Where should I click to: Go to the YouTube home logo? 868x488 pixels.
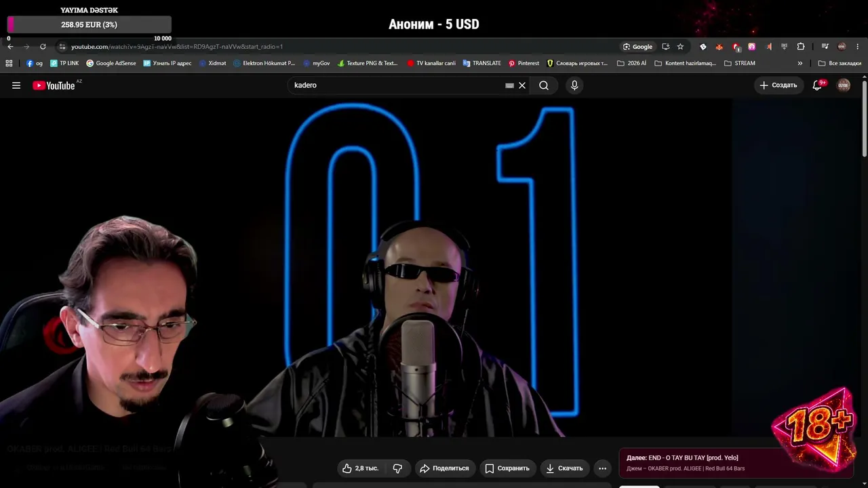[54, 85]
